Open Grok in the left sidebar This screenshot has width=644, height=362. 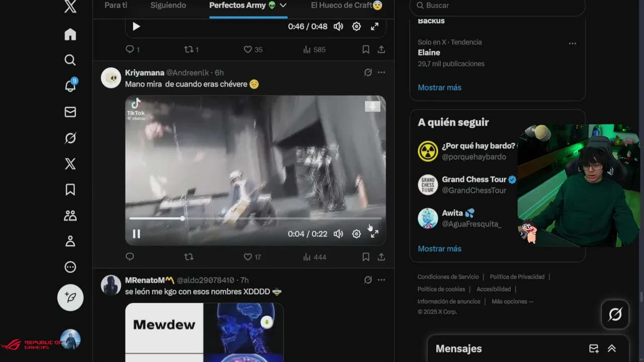(x=70, y=138)
